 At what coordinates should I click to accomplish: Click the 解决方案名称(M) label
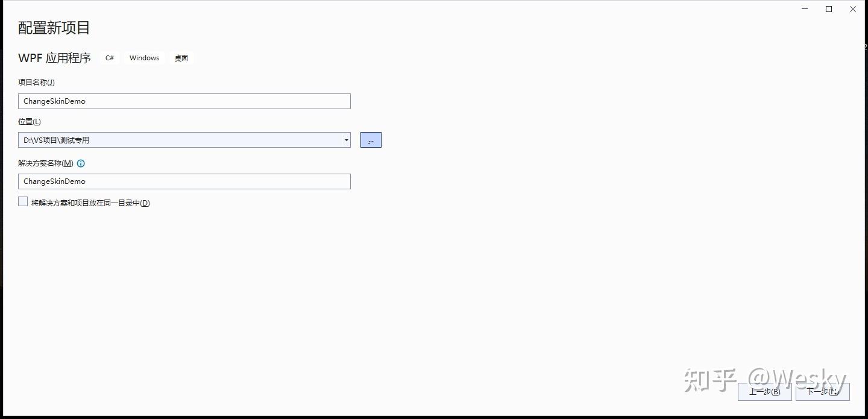(x=46, y=163)
